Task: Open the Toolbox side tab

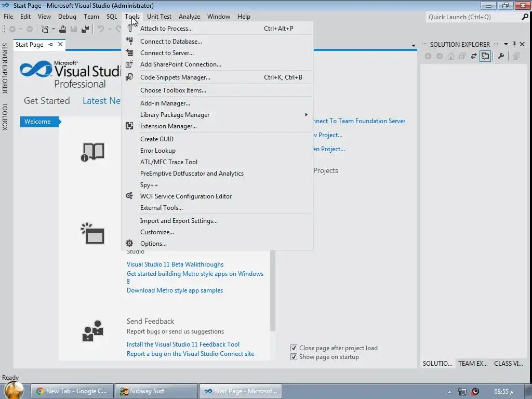Action: point(5,116)
